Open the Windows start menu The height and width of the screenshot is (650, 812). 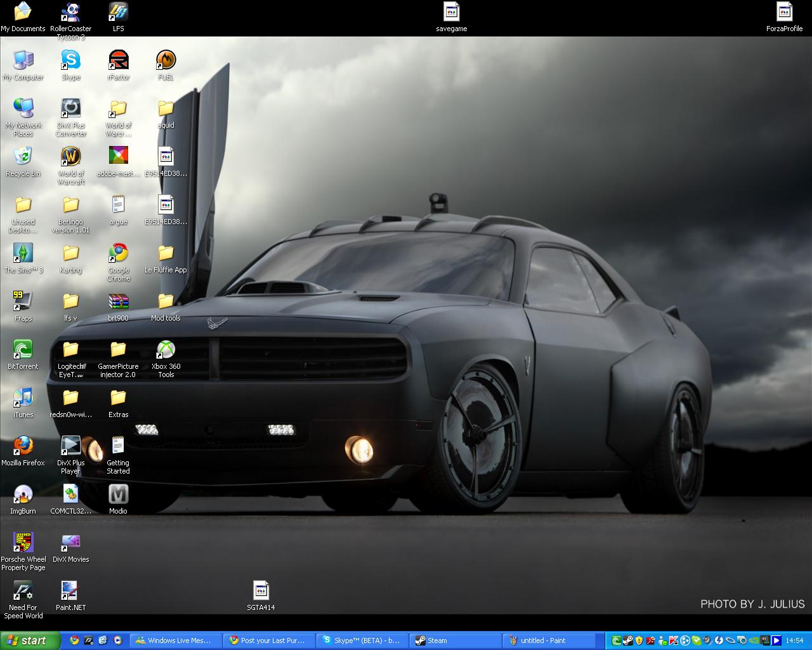click(30, 640)
